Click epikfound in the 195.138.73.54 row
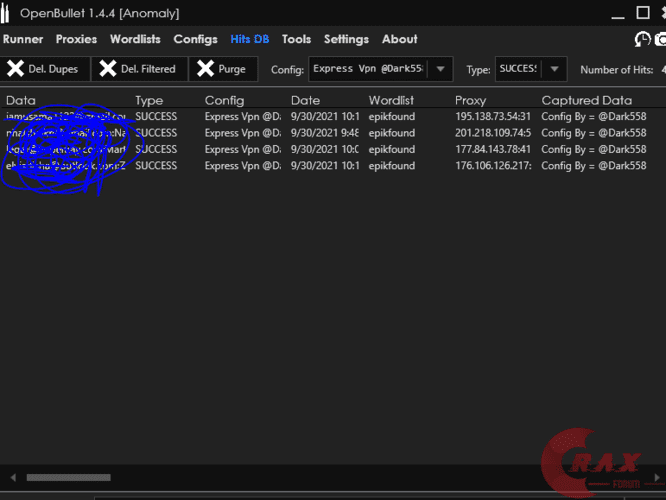Image resolution: width=666 pixels, height=500 pixels. [x=392, y=116]
